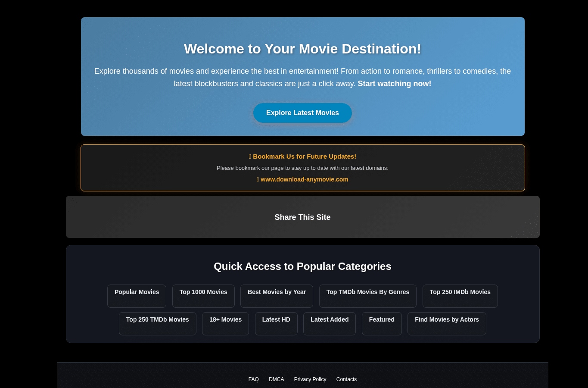Screen dimensions: 588x388
Task: Open the Top 250 TMDb Movies category
Action: tap(158, 324)
